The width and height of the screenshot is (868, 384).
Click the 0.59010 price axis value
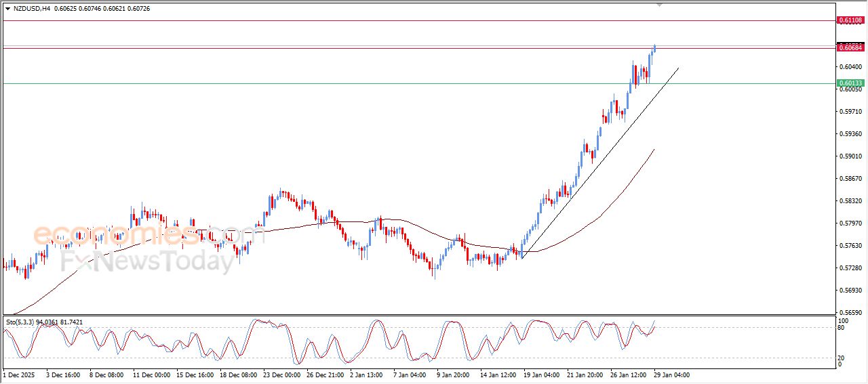pos(850,156)
